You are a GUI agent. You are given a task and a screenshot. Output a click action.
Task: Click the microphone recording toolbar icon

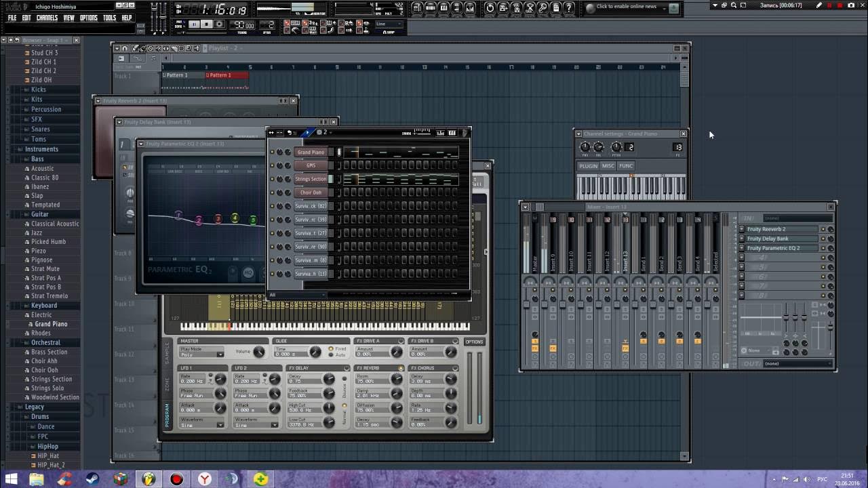pos(543,8)
